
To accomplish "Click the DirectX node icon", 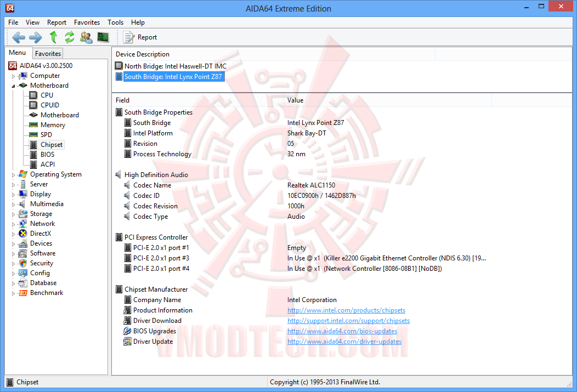I will pos(23,234).
